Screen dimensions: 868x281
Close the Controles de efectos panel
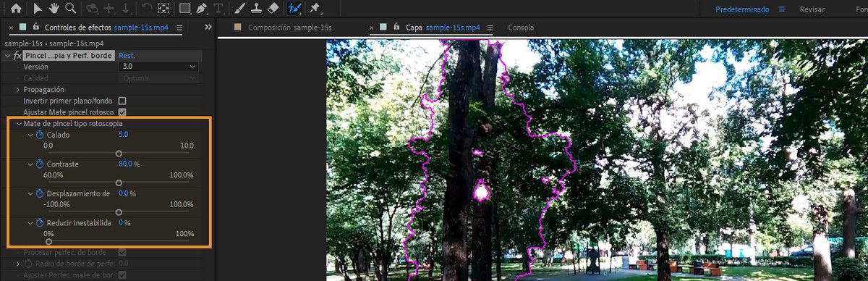[x=12, y=28]
